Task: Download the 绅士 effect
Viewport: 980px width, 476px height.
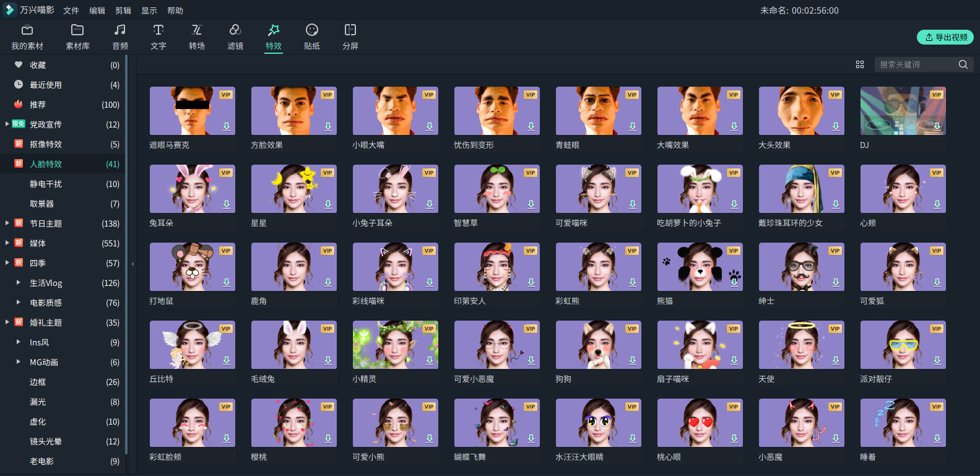Action: [x=836, y=282]
